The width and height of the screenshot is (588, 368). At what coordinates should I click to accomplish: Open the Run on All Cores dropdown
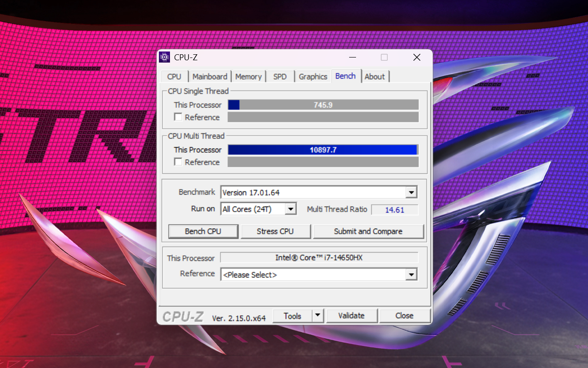coord(259,209)
